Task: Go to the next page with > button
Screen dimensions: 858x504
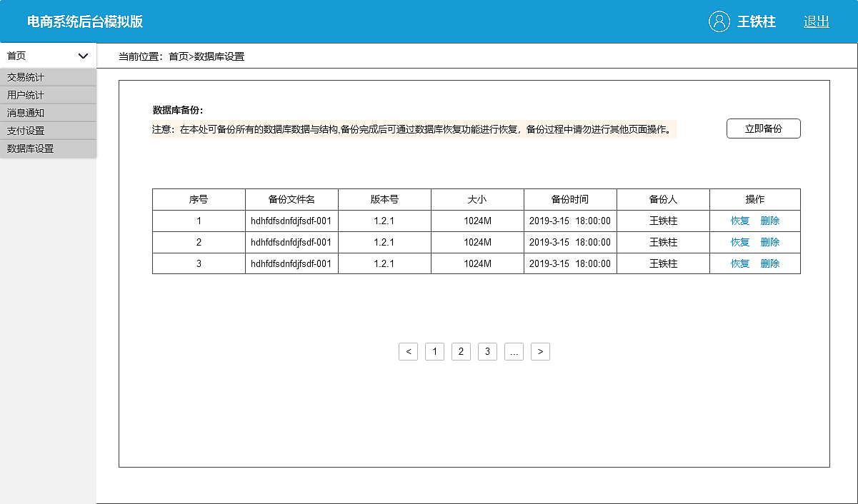Action: coord(540,351)
